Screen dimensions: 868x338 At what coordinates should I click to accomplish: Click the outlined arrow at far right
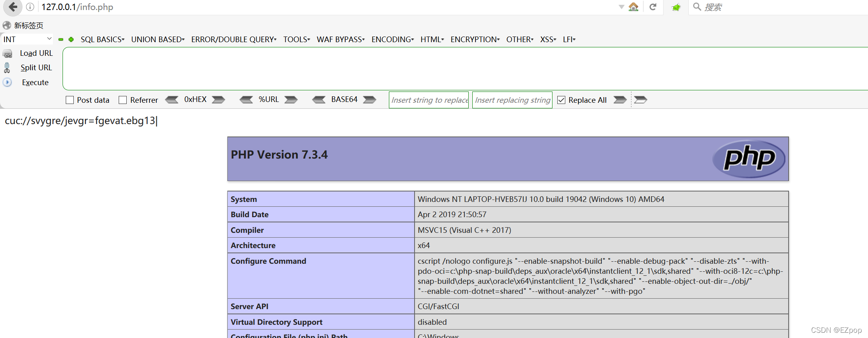(641, 100)
